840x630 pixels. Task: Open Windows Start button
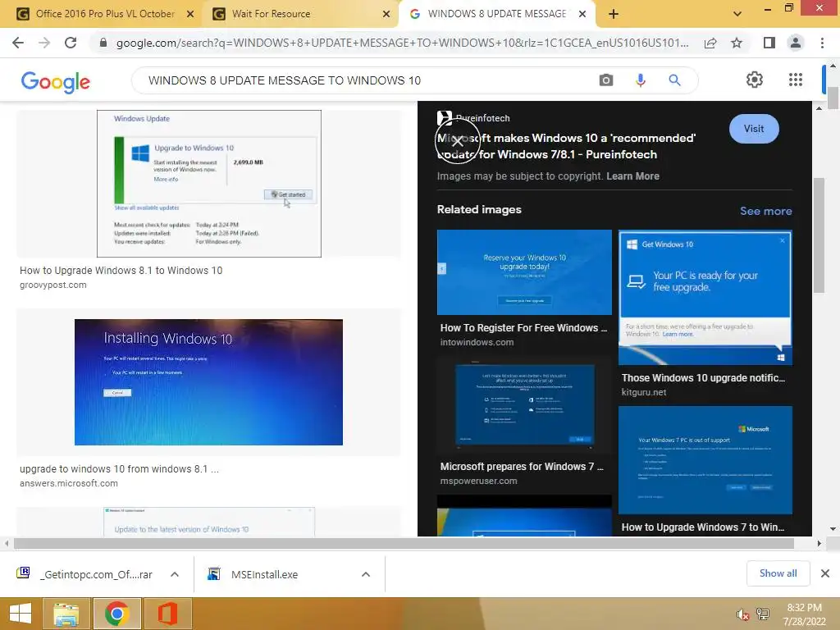[21, 614]
